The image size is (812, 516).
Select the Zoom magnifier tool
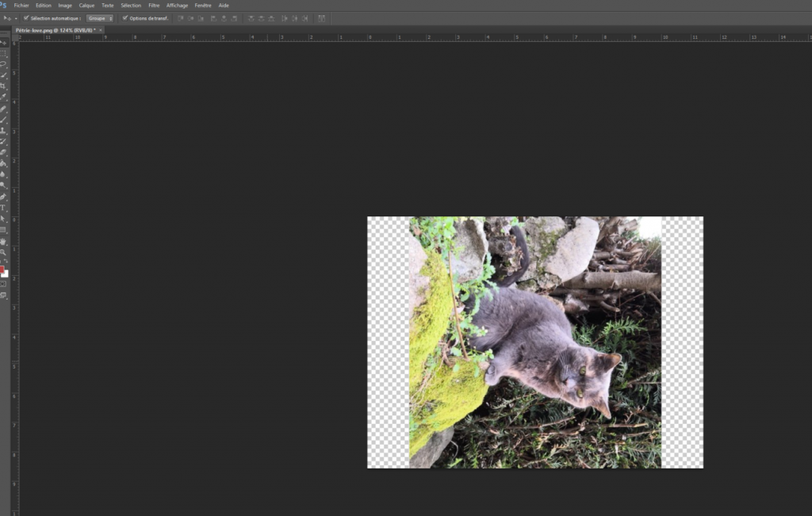[3, 252]
